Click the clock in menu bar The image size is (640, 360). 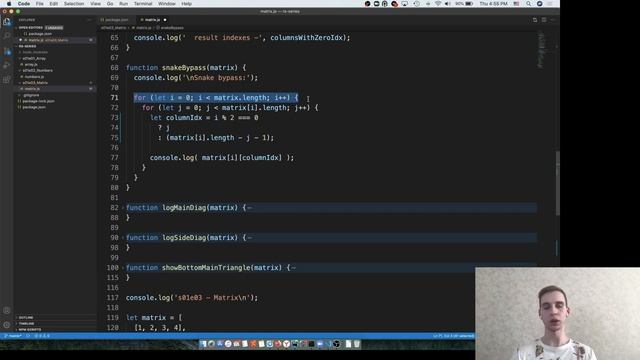493,4
